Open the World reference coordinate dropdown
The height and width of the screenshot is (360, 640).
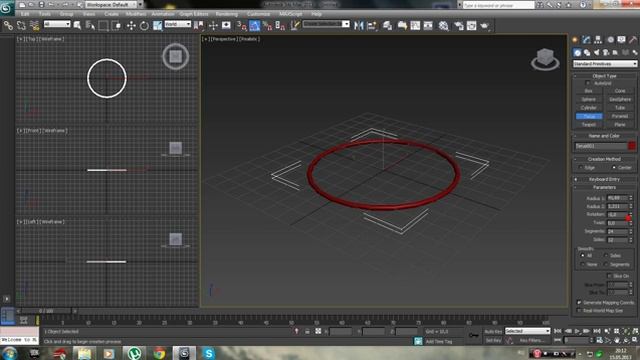(x=178, y=24)
